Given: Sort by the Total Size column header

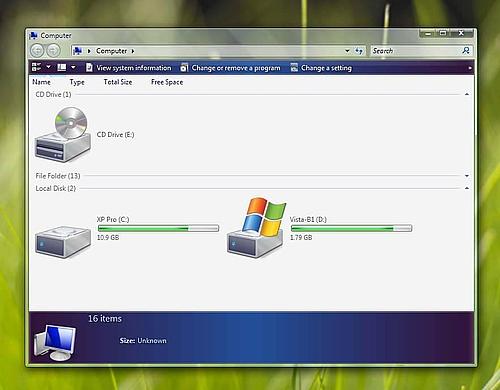Looking at the screenshot, I should [118, 82].
